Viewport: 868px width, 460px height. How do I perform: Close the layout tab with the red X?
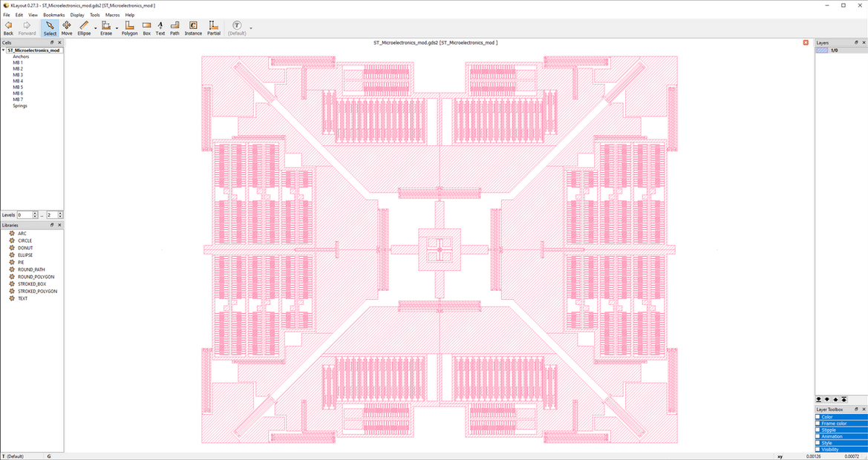(x=806, y=42)
